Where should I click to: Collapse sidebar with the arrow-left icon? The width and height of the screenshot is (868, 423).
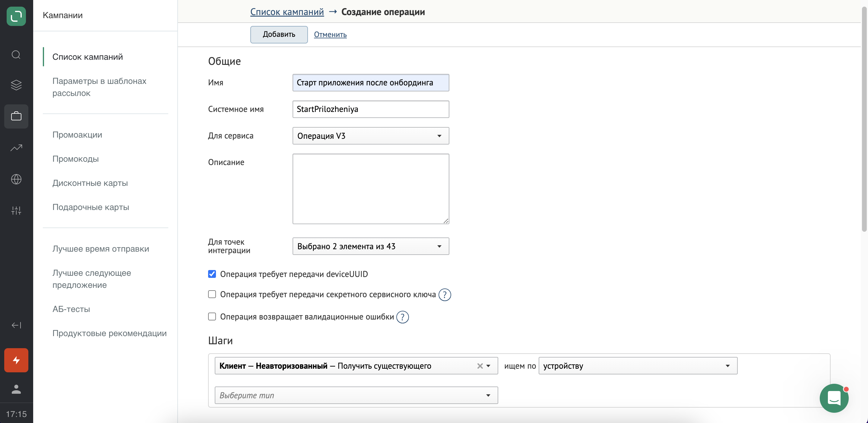tap(16, 325)
